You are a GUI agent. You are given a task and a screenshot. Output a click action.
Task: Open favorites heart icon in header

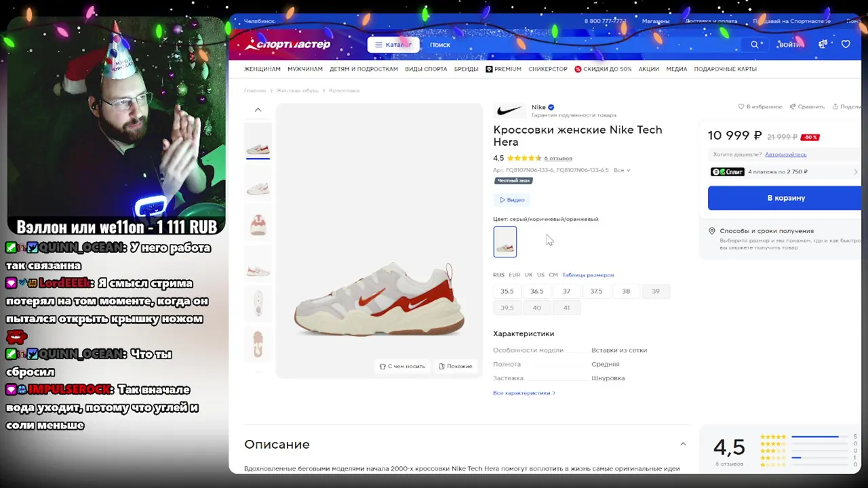[x=846, y=44]
